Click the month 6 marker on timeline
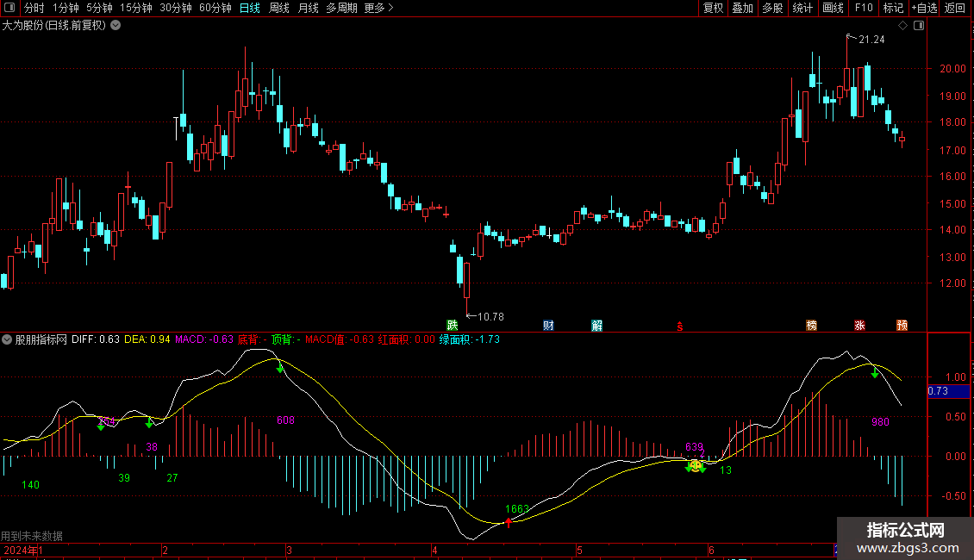Viewport: 974px width, 560px height. [x=711, y=551]
